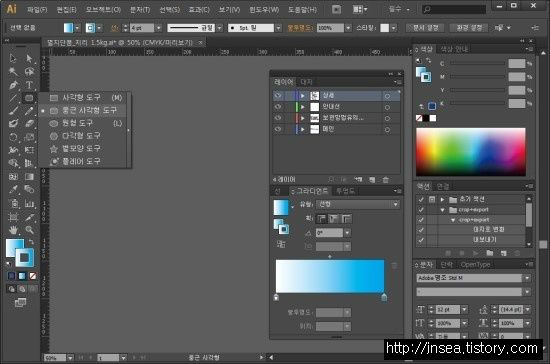Click the None swatch in Color panel
The width and height of the screenshot is (550, 364).
[x=419, y=118]
